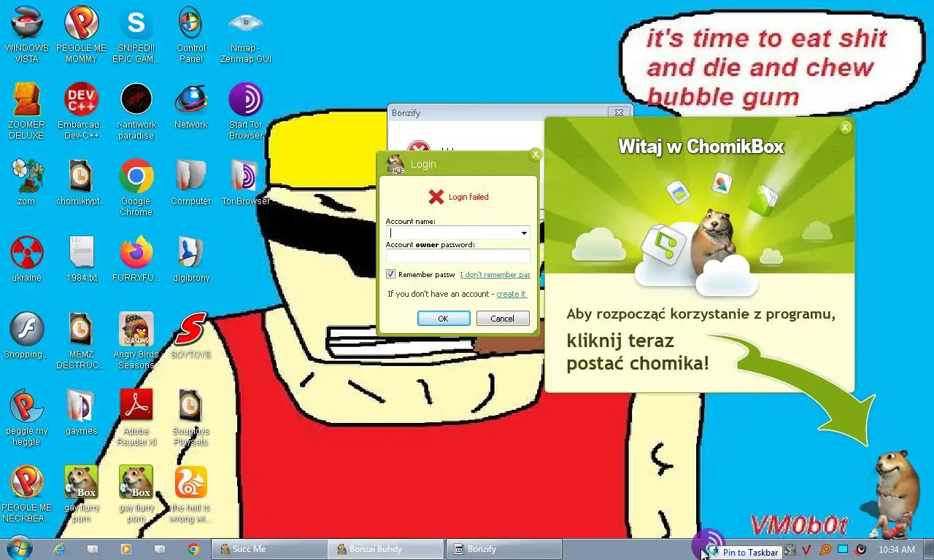Click the I don't remember password link
934x560 pixels.
point(495,275)
